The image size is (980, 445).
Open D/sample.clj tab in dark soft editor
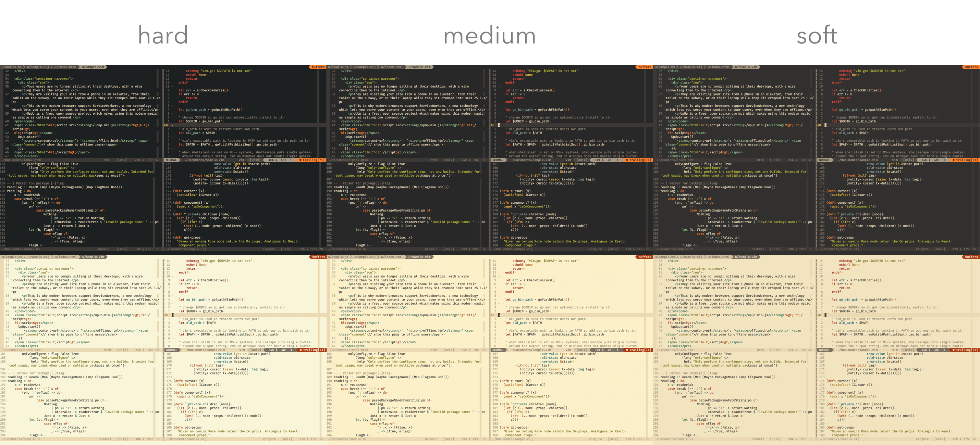coord(691,67)
